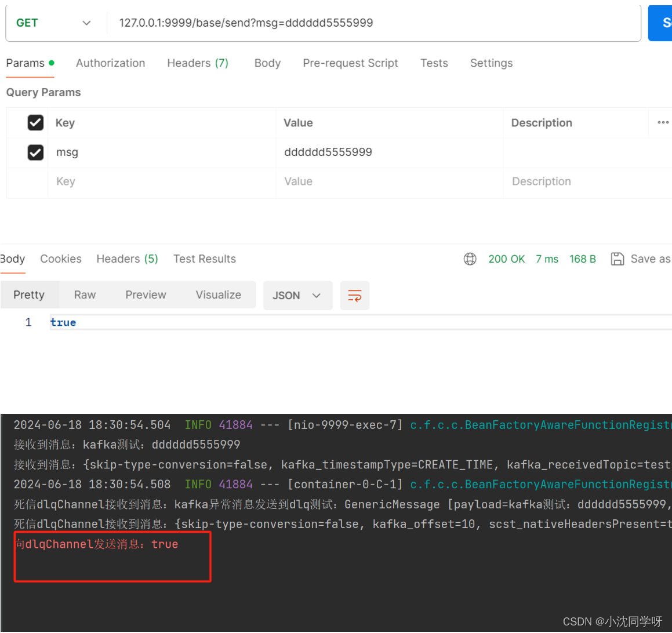
Task: Open the Headers (7) request tab
Action: 198,63
